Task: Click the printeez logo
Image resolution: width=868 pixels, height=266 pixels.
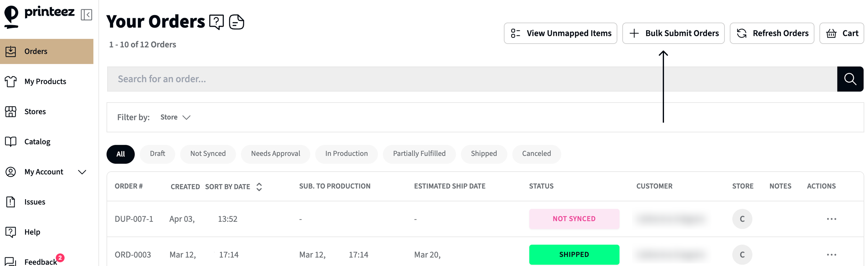Action: point(39,16)
